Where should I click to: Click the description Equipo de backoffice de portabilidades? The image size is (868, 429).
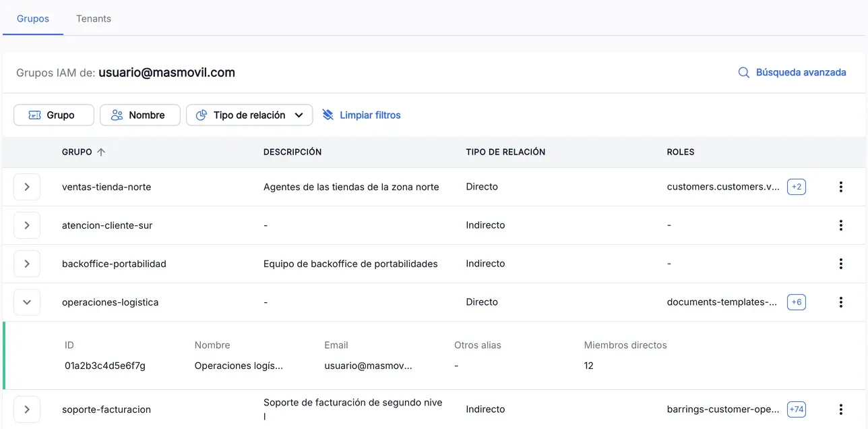point(350,264)
